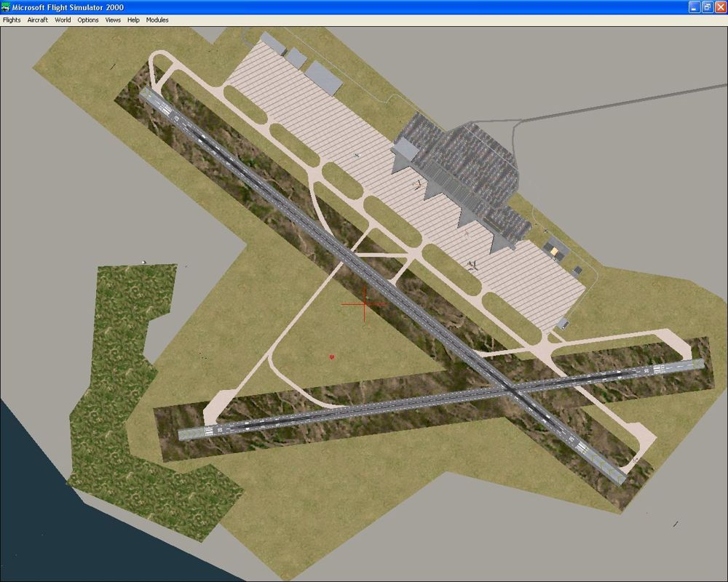The width and height of the screenshot is (728, 582).
Task: Open the Help menu
Action: 133,20
